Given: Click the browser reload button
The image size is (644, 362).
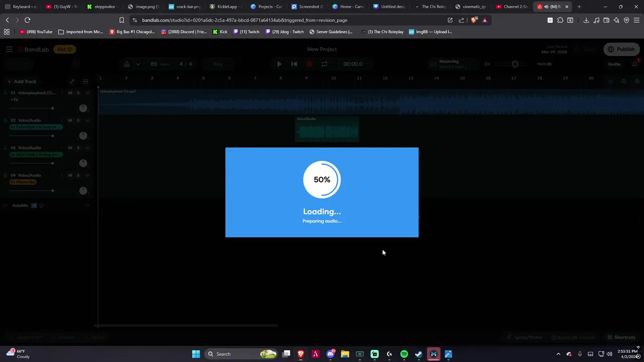Looking at the screenshot, I should (x=27, y=20).
